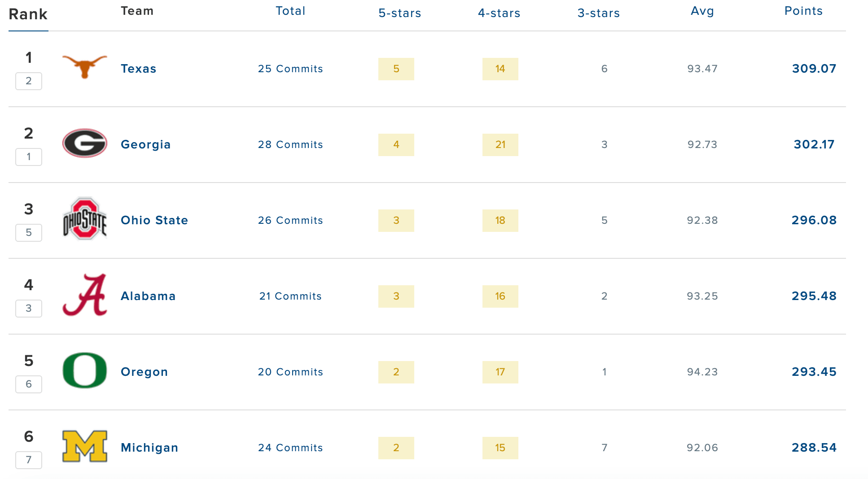Open Georgia's 28 Commits link
The image size is (868, 479).
pos(290,144)
